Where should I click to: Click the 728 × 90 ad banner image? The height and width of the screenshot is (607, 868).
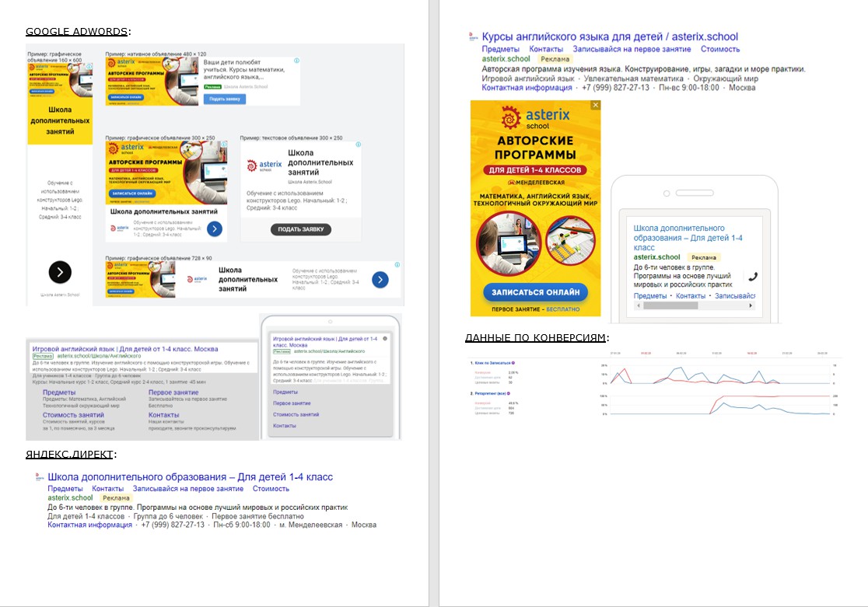pyautogui.click(x=140, y=280)
